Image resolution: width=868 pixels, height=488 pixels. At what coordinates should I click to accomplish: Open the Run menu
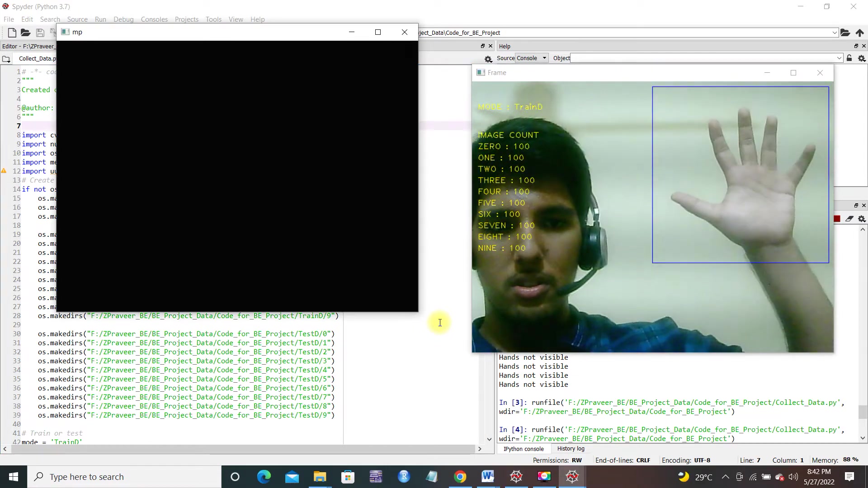click(100, 19)
